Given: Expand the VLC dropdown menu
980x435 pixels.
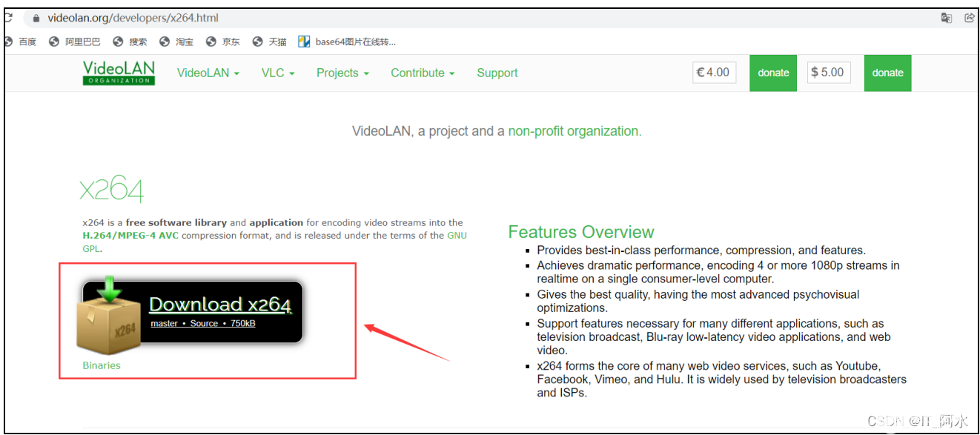Looking at the screenshot, I should [x=278, y=73].
